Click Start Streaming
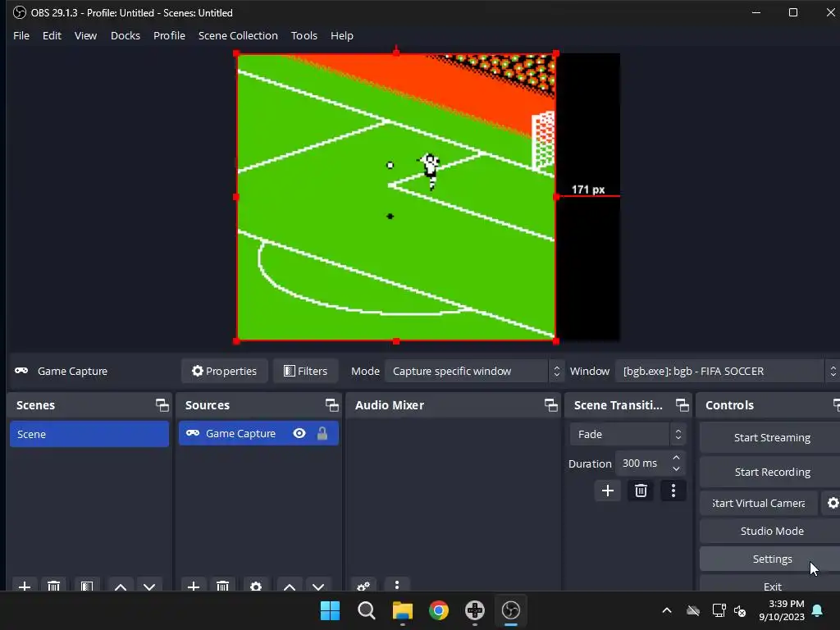This screenshot has height=630, width=840. click(x=771, y=438)
